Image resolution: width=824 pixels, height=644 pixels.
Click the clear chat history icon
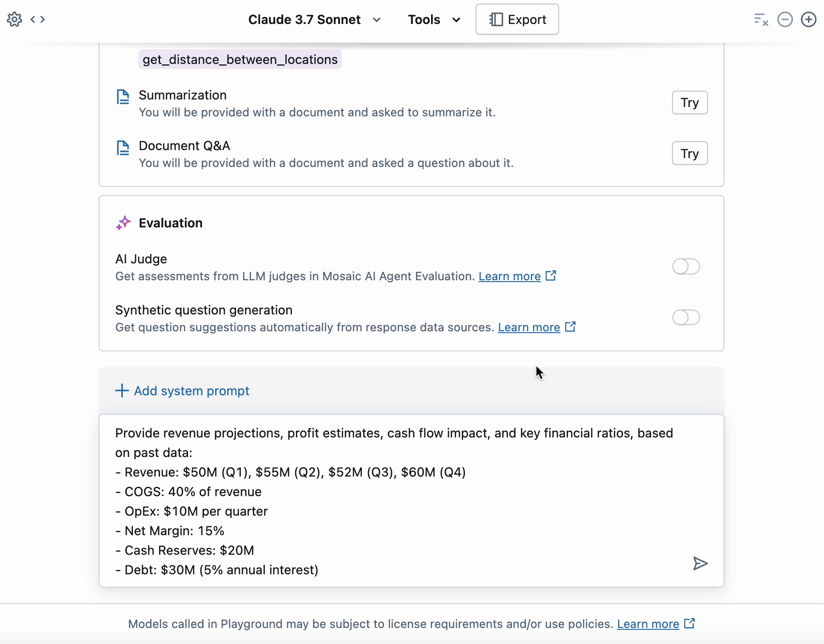pos(761,20)
